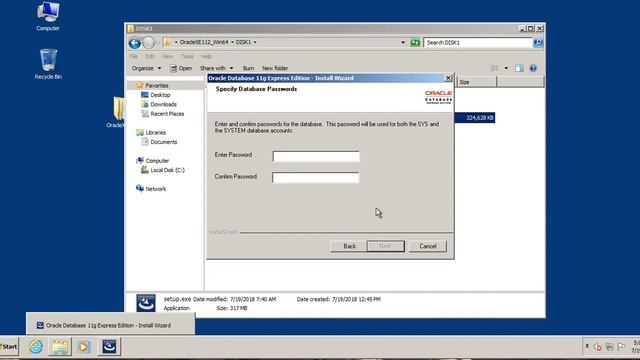
Task: Open Windows Media Player taskbar icon
Action: pos(84,347)
